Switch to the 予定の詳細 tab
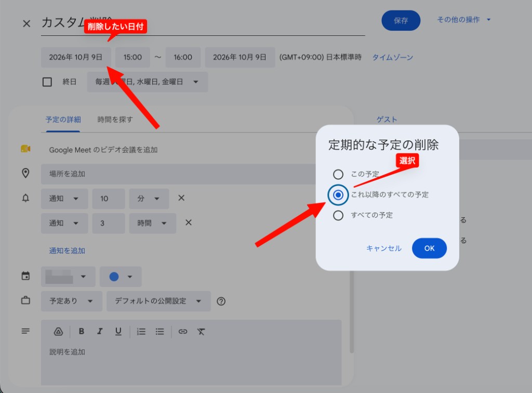Viewport: 532px width, 393px height. pos(63,120)
